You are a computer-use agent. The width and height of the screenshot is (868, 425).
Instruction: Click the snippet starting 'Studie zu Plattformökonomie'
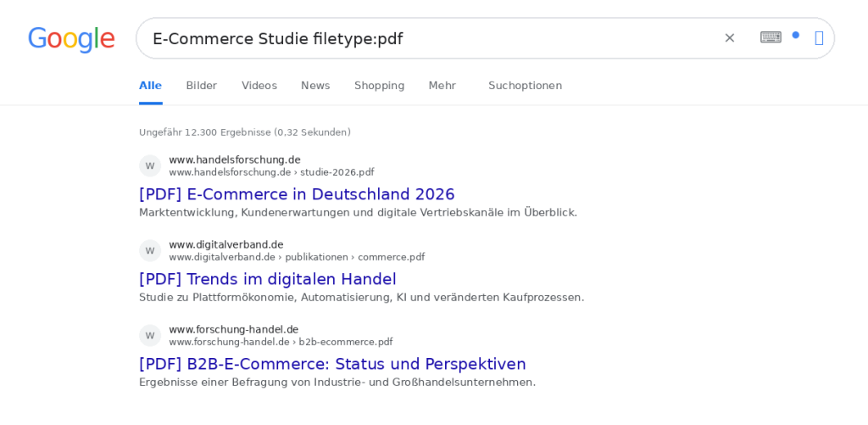[x=361, y=297]
